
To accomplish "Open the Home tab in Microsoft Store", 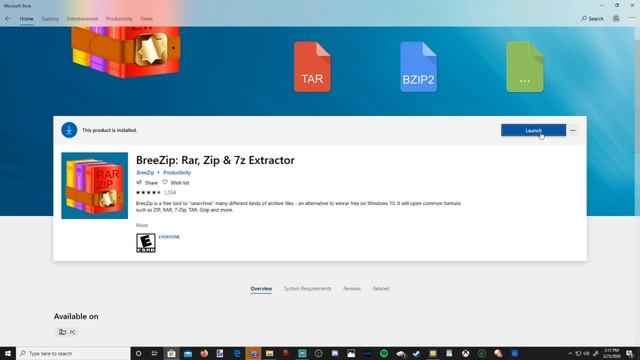I will 27,19.
